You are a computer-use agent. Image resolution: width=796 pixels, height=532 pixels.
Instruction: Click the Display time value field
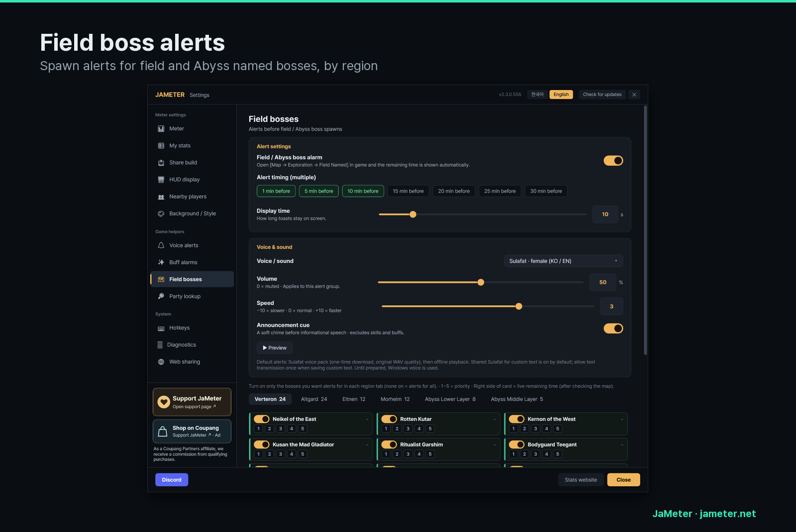[605, 214]
